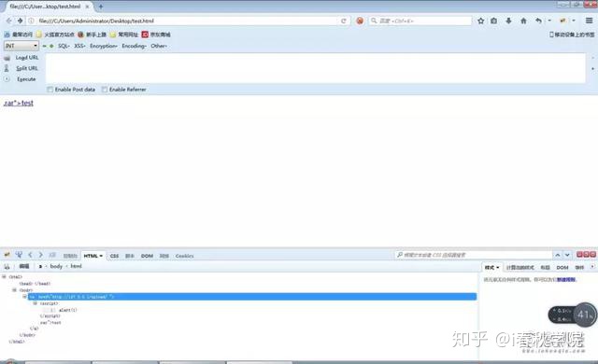
Task: Select html in Firebug breadcrumb
Action: (76, 266)
